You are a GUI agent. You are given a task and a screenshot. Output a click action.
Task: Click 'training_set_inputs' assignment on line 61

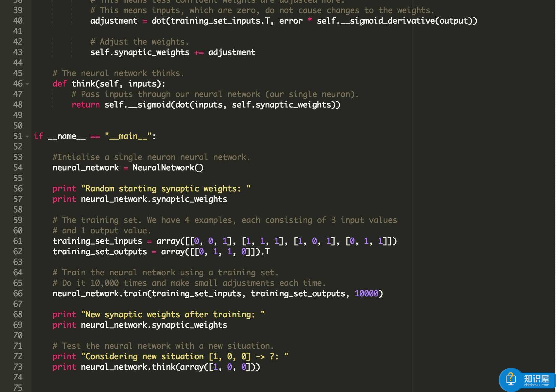coord(97,241)
